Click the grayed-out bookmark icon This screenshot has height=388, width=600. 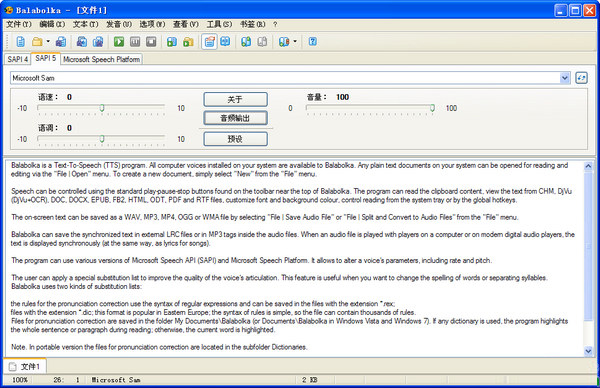[x=262, y=41]
